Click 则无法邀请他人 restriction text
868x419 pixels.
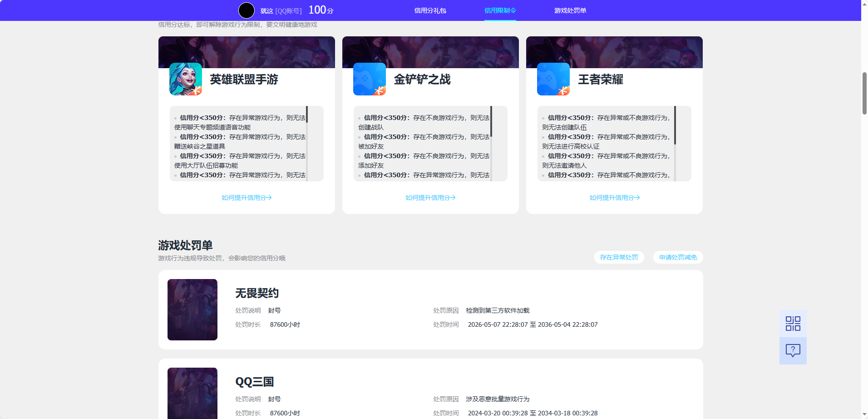tap(564, 165)
